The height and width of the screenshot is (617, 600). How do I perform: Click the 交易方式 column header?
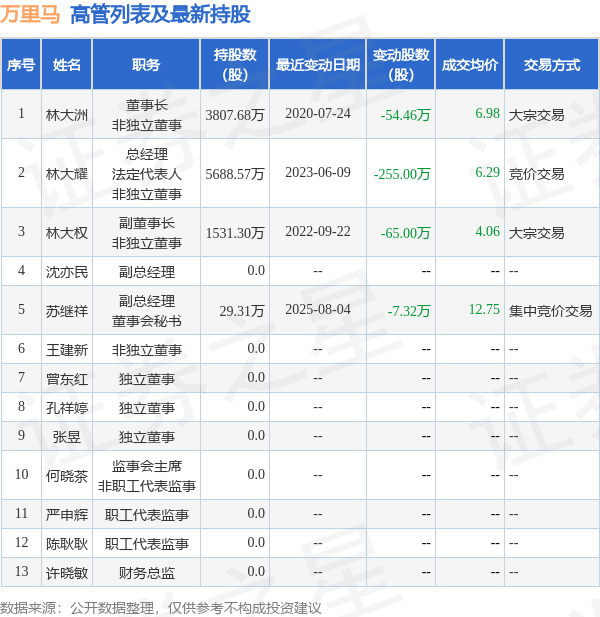552,65
